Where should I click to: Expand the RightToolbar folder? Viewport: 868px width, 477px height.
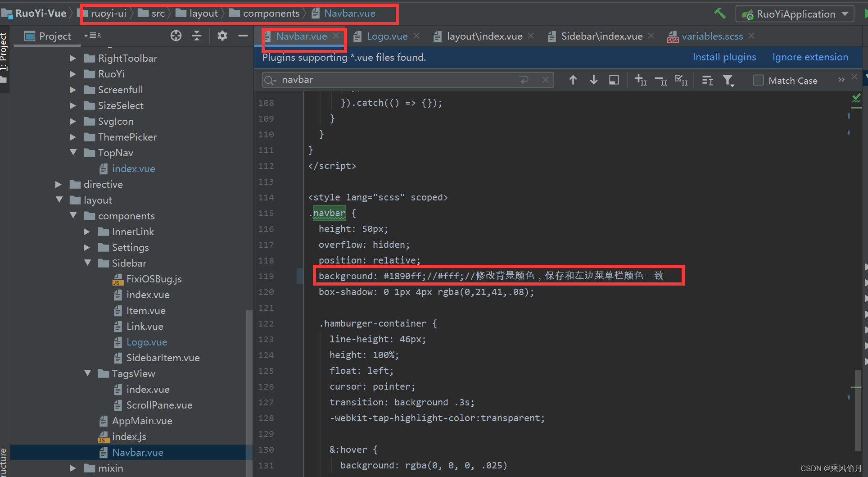(x=73, y=58)
